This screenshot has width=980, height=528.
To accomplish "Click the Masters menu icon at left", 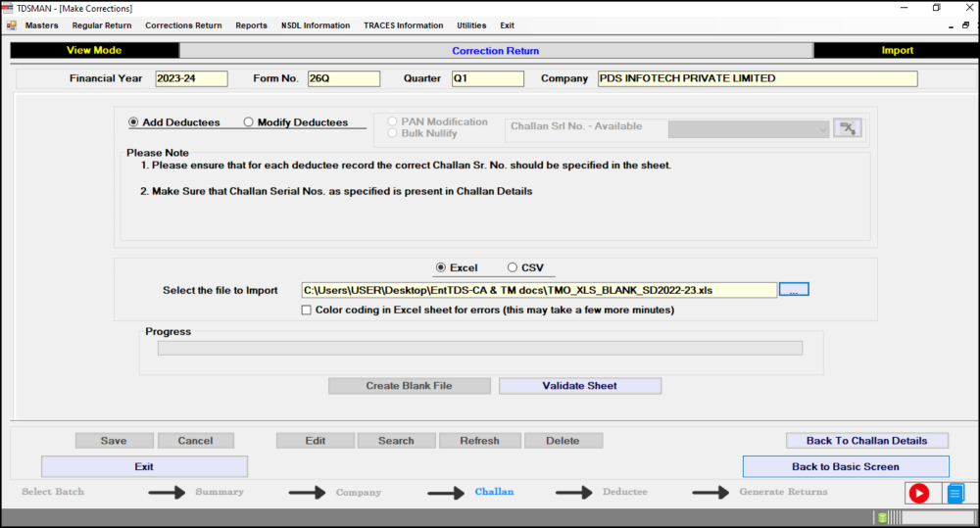I will [11, 25].
